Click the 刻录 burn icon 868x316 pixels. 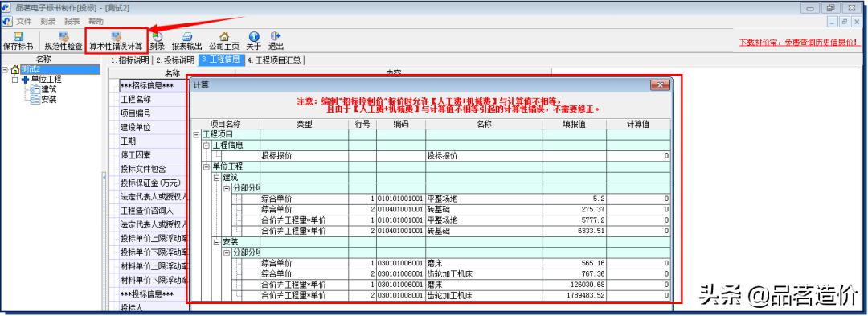[x=158, y=36]
